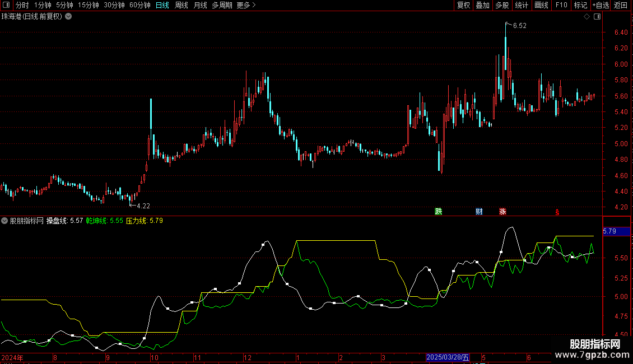The height and width of the screenshot is (364, 633).
Task: Expand the 更多 periods menu
Action: pyautogui.click(x=246, y=5)
